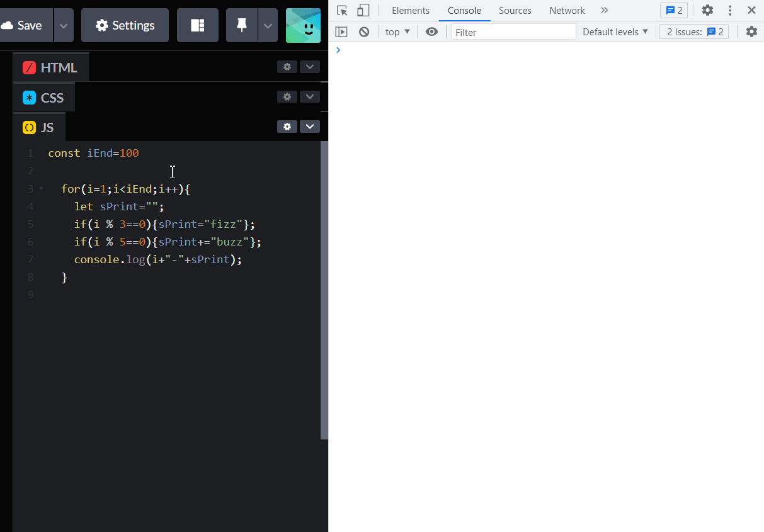Pin this pen using the pin icon
The height and width of the screenshot is (532, 764).
click(242, 25)
